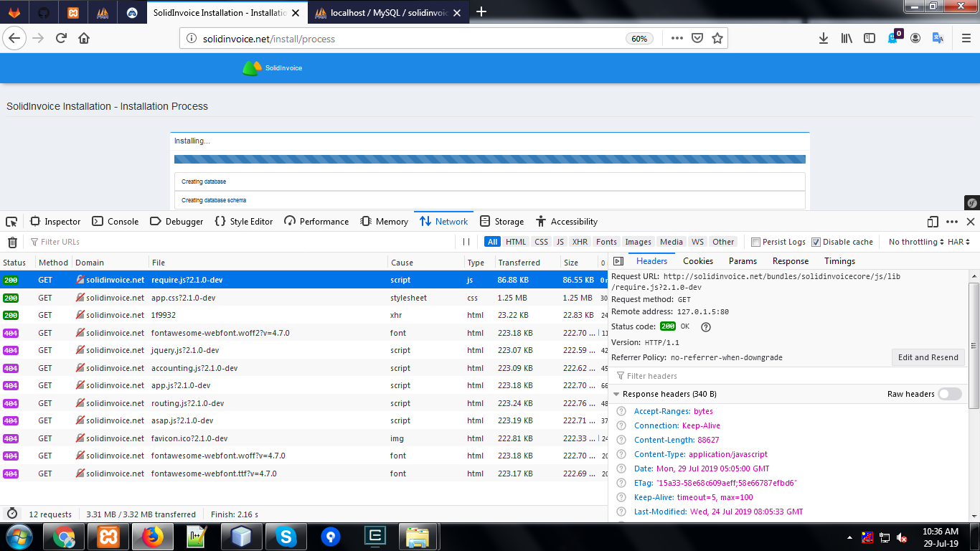
Task: Open a new browser tab
Action: pyautogui.click(x=481, y=11)
